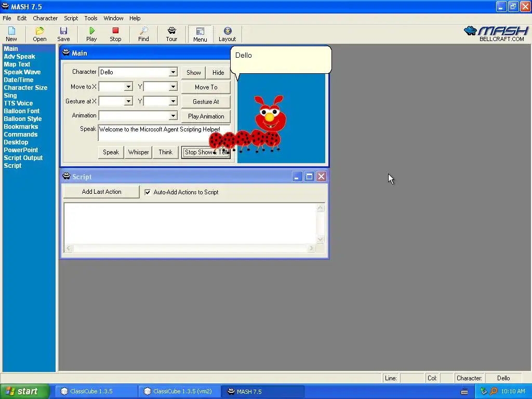Halt playback with the Stop icon
Screen dimensions: 532x399
(115, 34)
